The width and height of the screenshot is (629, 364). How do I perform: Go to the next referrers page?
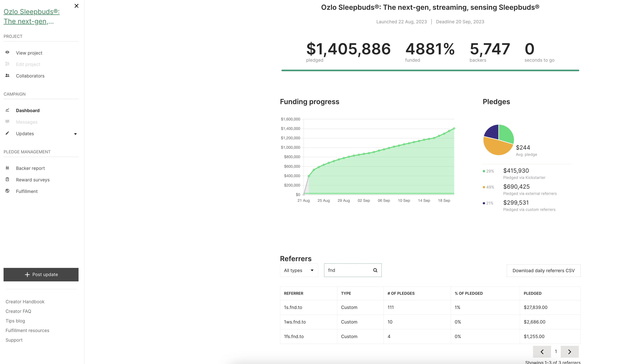[x=570, y=352]
